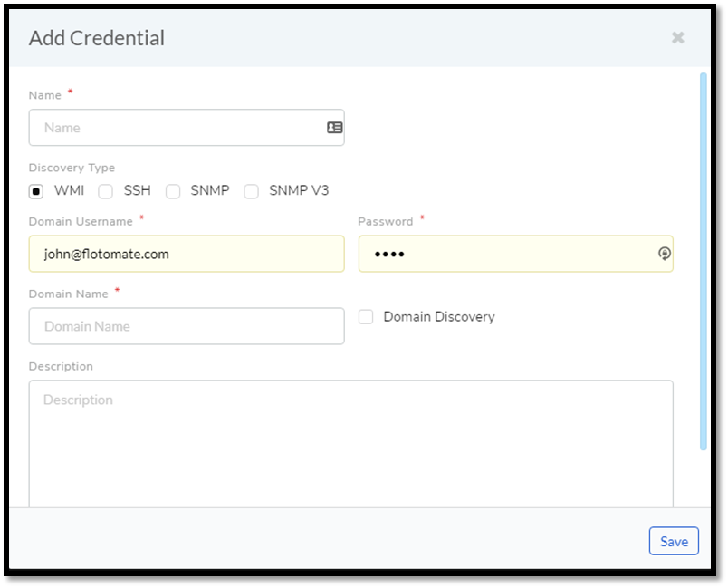The image size is (728, 588).
Task: Enable the Domain Discovery checkbox
Action: pos(366,317)
